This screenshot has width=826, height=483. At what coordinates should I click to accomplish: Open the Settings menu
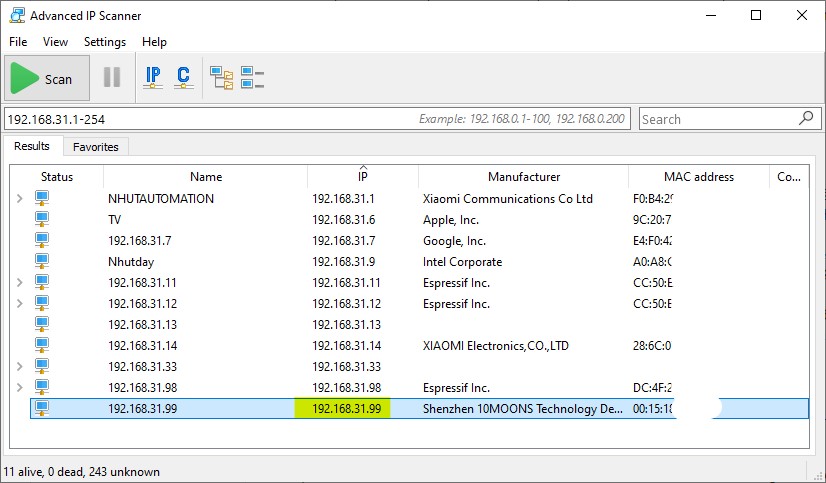coord(105,42)
